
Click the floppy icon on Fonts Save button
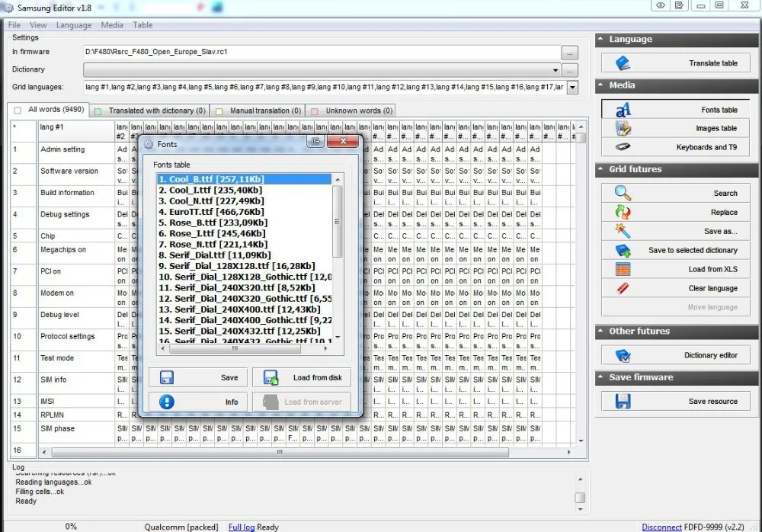[x=167, y=377]
